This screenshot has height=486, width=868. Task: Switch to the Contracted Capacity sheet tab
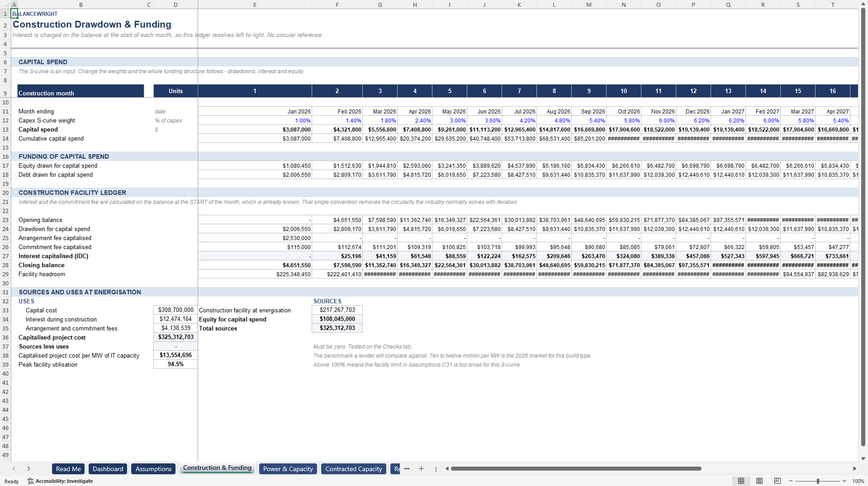[354, 469]
